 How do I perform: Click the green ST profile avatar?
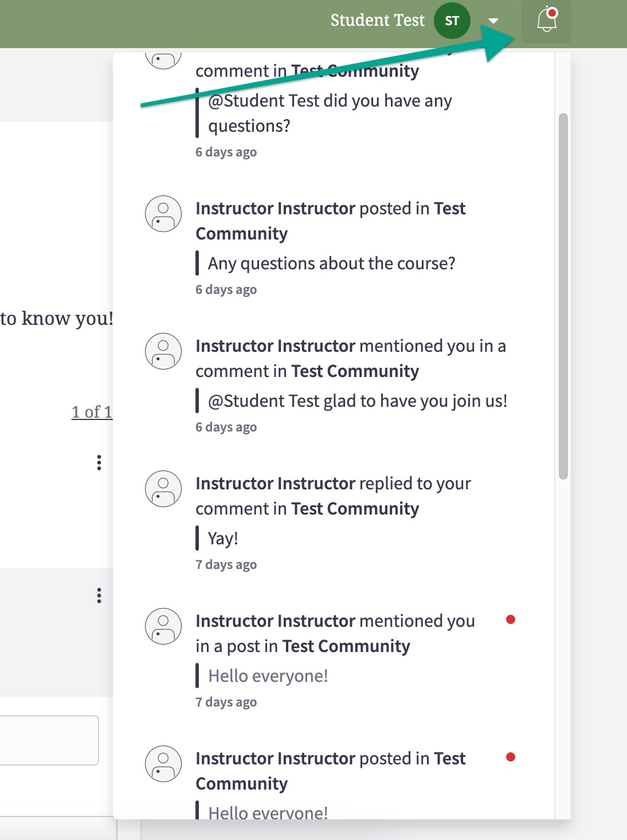pyautogui.click(x=452, y=20)
